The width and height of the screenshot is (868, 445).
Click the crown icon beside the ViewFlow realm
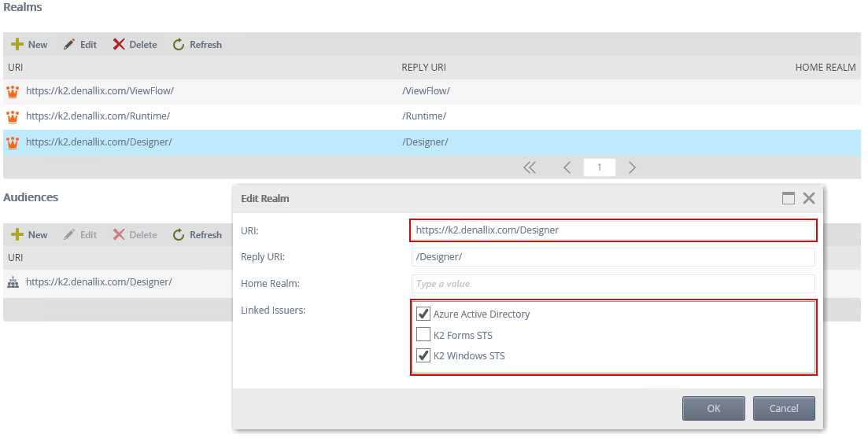click(x=13, y=91)
